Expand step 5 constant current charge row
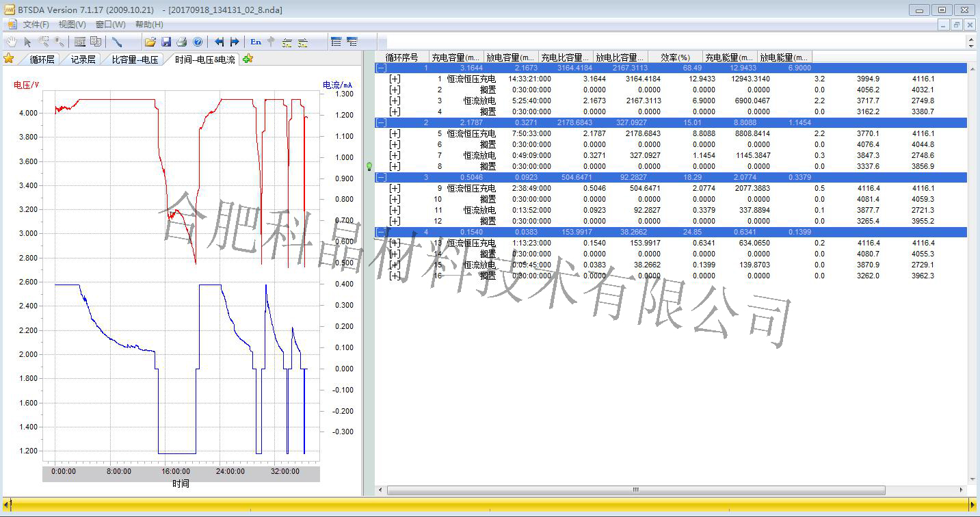The height and width of the screenshot is (517, 980). (395, 133)
